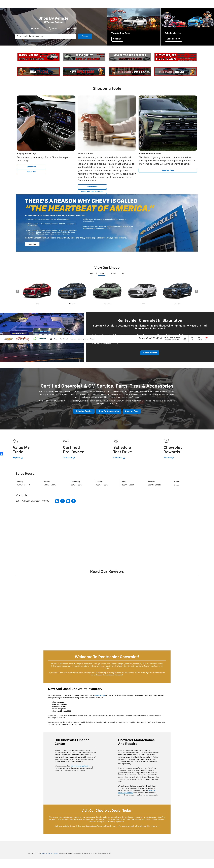214x868 pixels.
Task: Click the accessibility widget icon at the page edge
Action: [2, 454]
